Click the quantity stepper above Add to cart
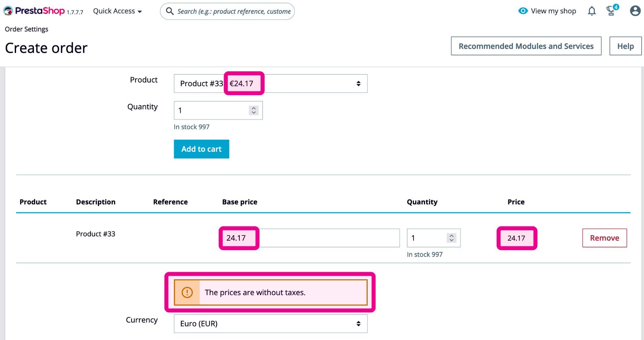The width and height of the screenshot is (644, 340). (x=254, y=110)
